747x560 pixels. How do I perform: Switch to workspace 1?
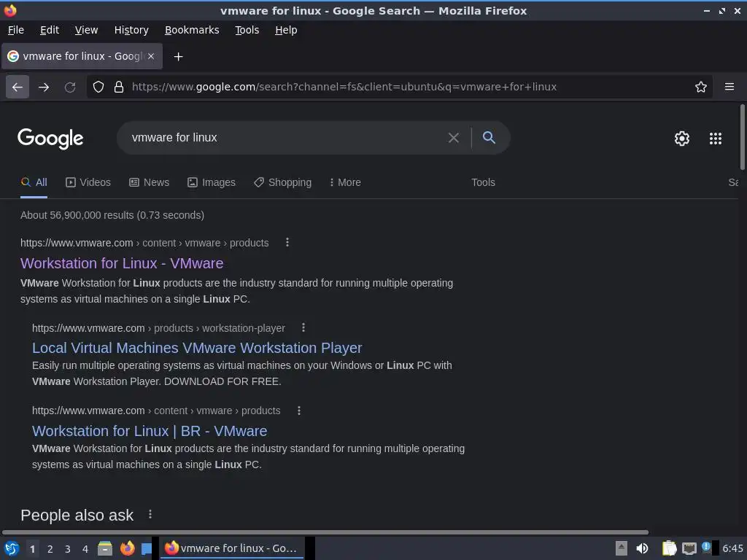pyautogui.click(x=32, y=549)
